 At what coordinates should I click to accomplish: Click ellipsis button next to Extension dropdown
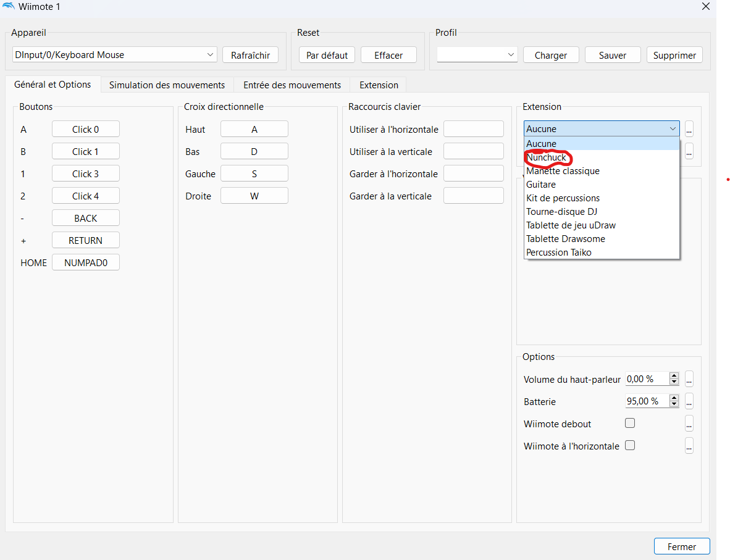pyautogui.click(x=689, y=129)
